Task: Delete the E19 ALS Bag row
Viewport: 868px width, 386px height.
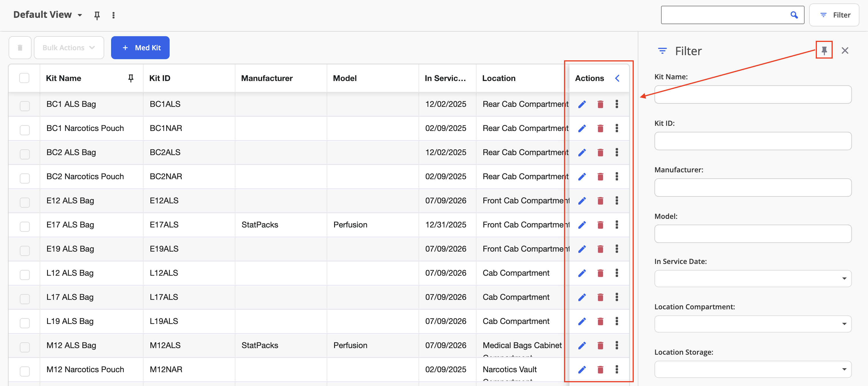Action: pos(600,249)
